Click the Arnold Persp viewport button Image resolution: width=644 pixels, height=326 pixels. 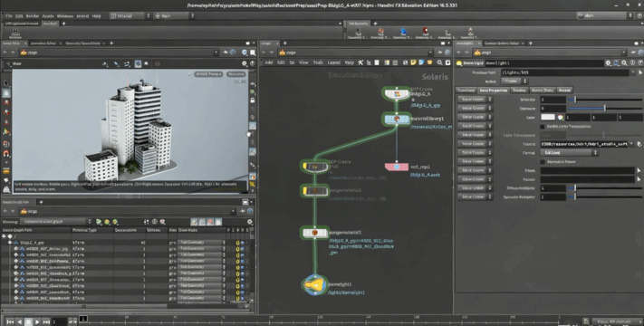tap(208, 74)
